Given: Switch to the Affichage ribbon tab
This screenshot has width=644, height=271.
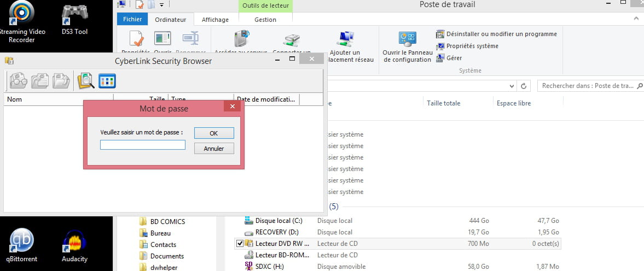Looking at the screenshot, I should (x=215, y=19).
